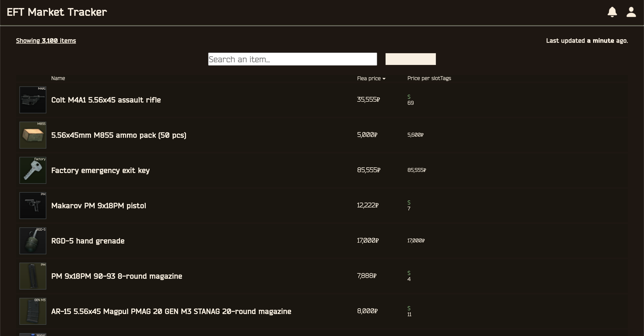Open 5.56x45mm M855 ammo pack (50 pcs)
Image resolution: width=644 pixels, height=336 pixels.
tap(119, 135)
